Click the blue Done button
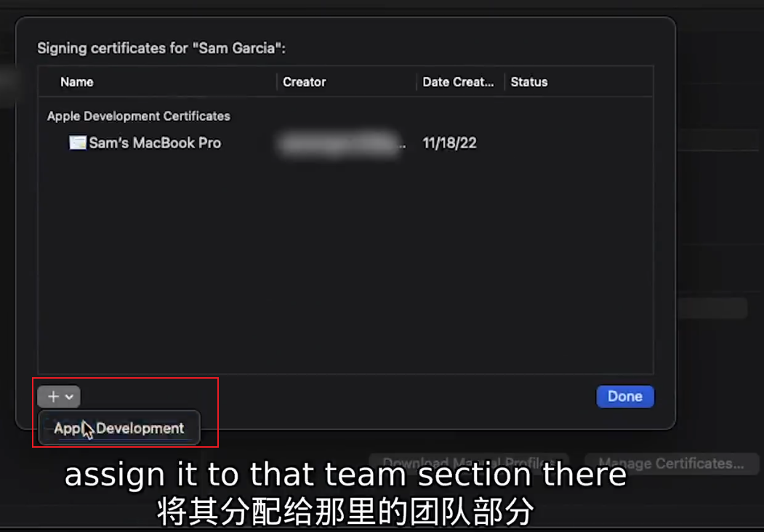Screen dimensions: 764x532 pyautogui.click(x=625, y=397)
